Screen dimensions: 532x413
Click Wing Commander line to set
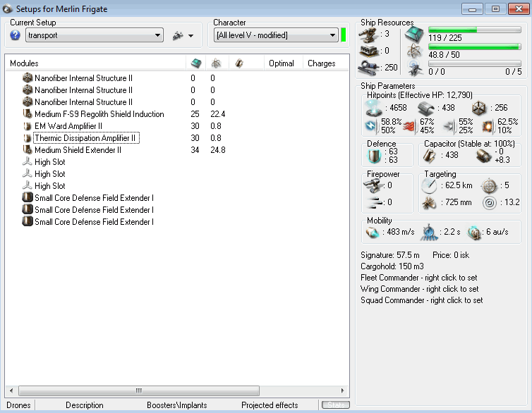(x=419, y=289)
